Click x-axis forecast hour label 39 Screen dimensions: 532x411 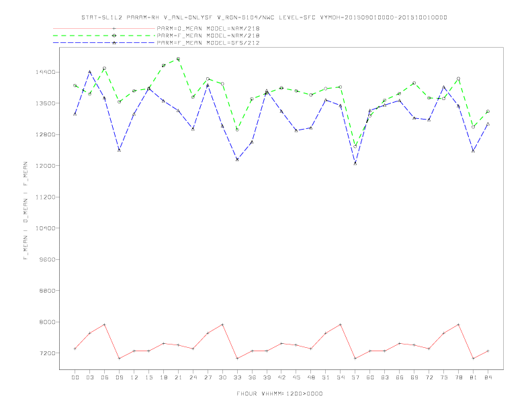click(x=267, y=377)
